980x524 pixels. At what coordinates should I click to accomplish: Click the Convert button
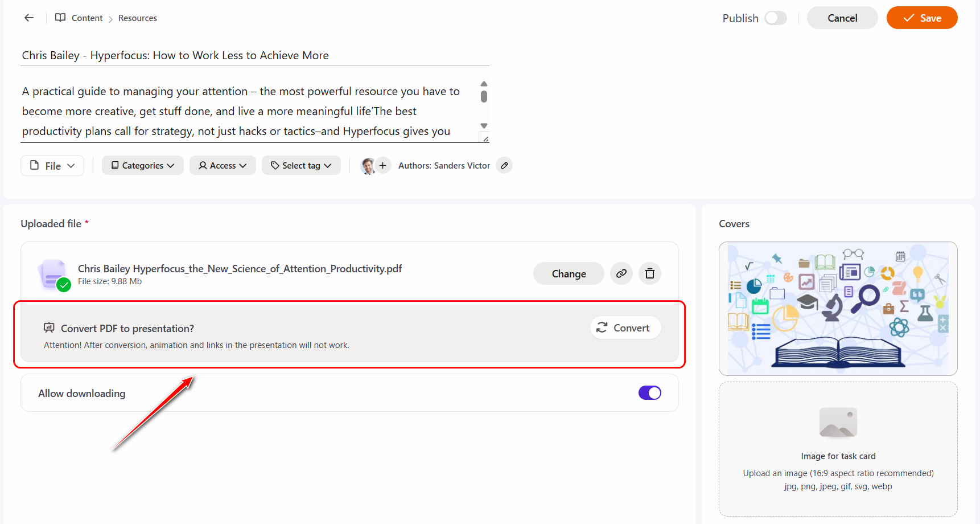[x=625, y=327]
